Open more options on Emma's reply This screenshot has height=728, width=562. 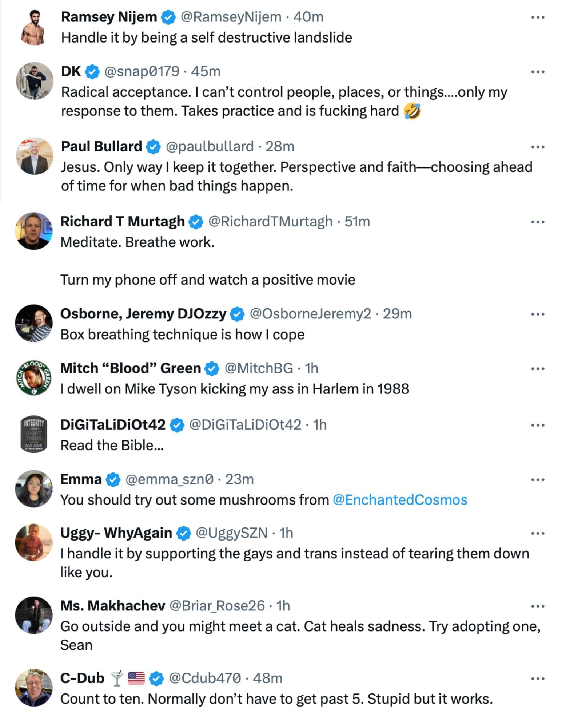[x=538, y=480]
